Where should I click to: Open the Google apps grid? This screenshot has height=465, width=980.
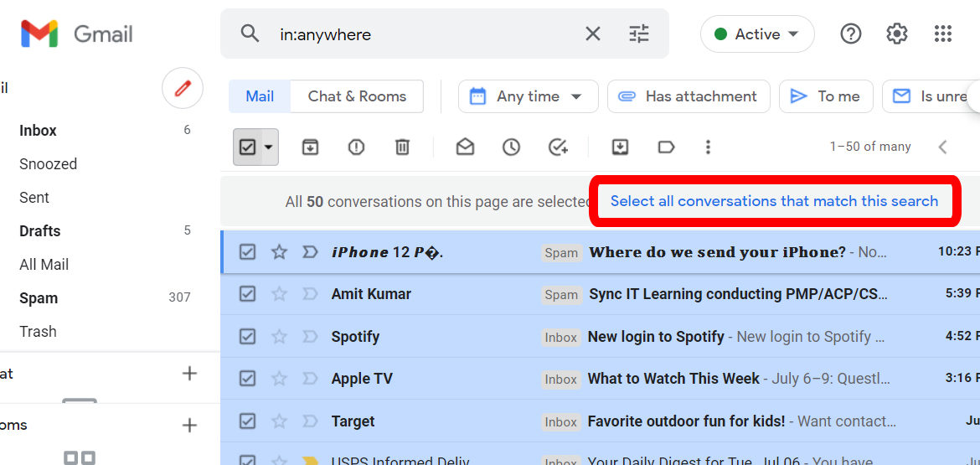pos(942,34)
